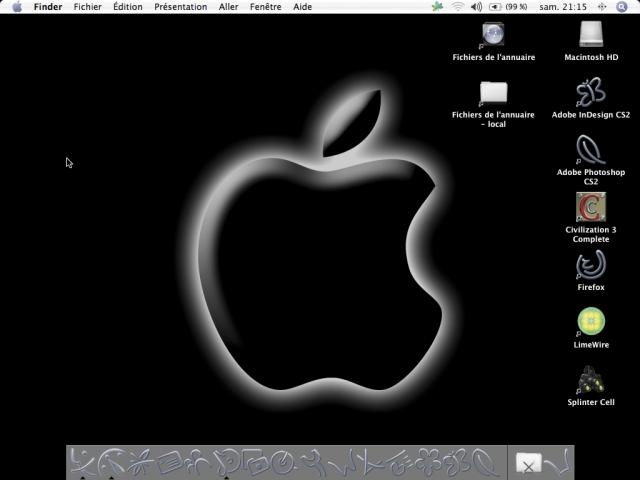Open the Finder application menu
The height and width of the screenshot is (480, 640).
click(48, 7)
